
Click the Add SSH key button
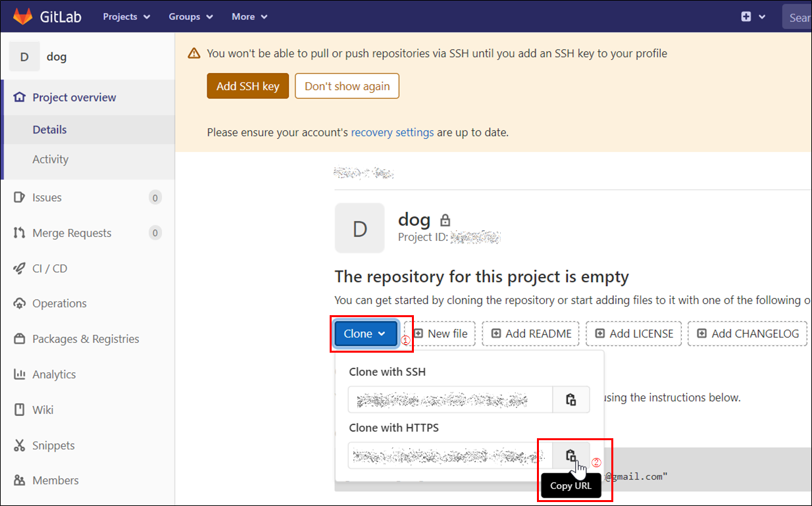pos(247,86)
